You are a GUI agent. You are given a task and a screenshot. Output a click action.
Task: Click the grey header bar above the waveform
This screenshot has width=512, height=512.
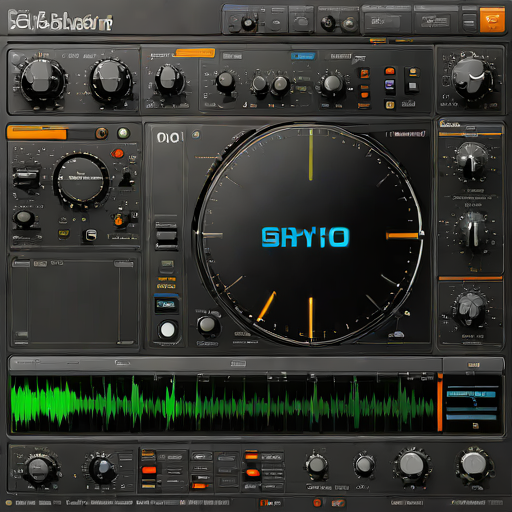(x=226, y=364)
